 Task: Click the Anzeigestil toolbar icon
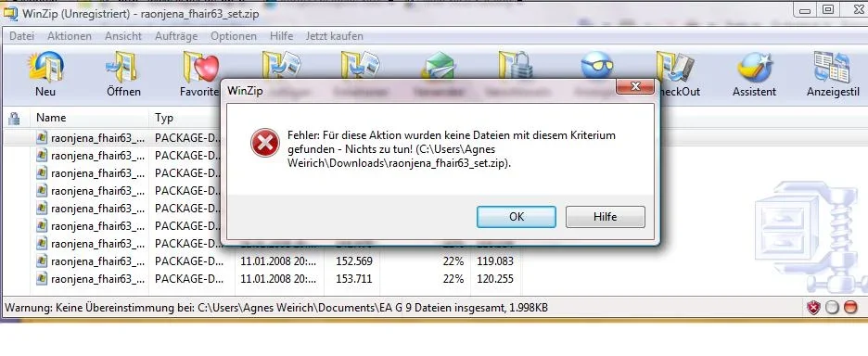[x=832, y=68]
